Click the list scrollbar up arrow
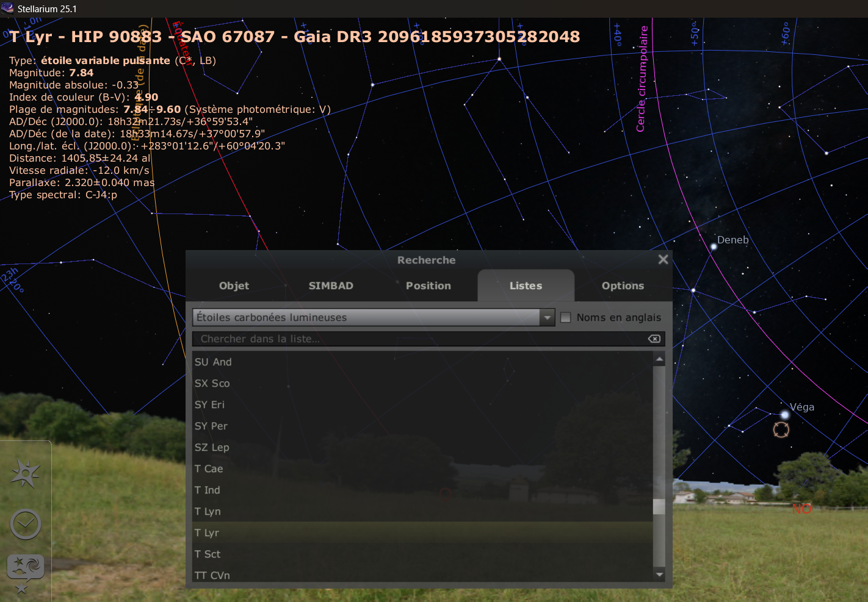868x602 pixels. point(659,359)
